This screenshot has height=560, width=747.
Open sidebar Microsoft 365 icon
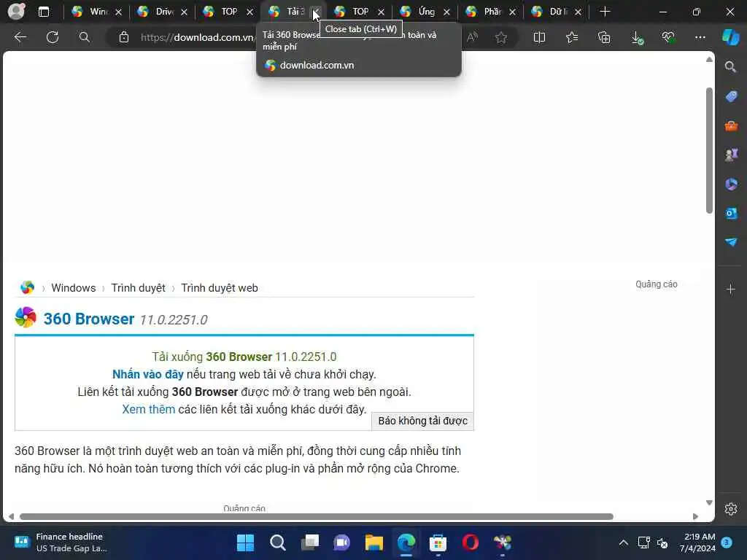tap(731, 184)
